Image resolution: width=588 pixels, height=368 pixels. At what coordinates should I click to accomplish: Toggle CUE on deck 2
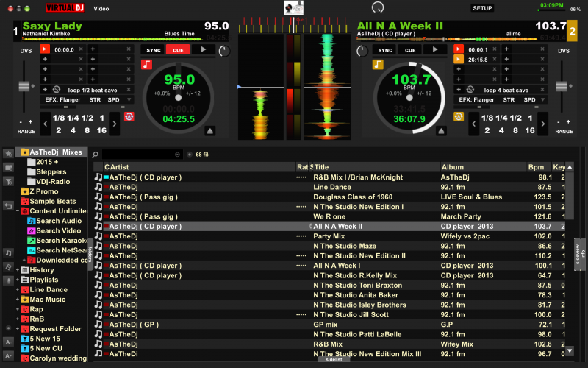click(x=410, y=50)
